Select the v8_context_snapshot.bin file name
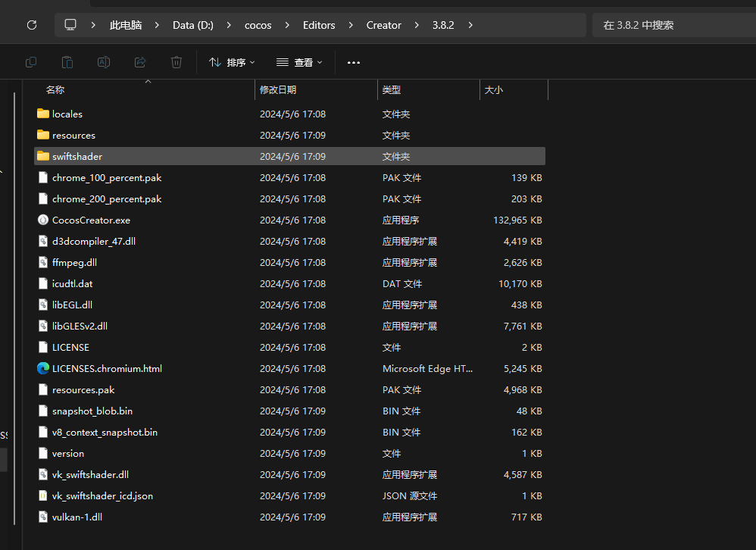The image size is (756, 550). pos(105,432)
